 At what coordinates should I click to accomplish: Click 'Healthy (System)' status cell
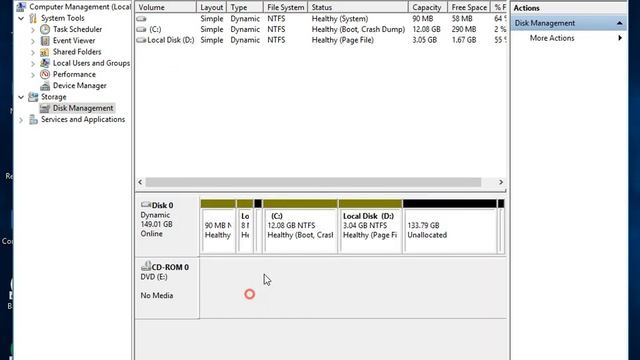340,19
